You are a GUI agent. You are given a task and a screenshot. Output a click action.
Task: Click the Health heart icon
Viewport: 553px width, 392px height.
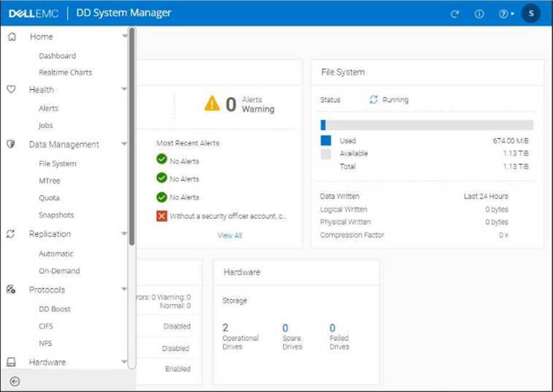pos(11,89)
